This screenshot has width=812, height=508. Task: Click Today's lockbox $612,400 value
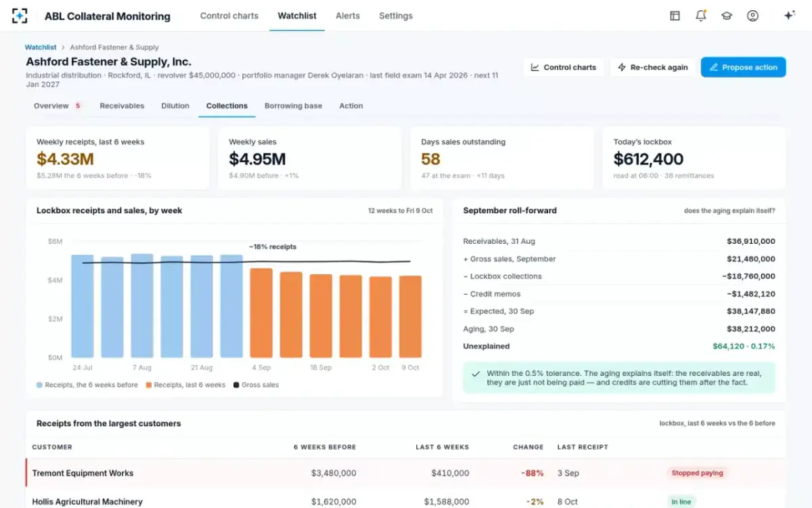tap(648, 159)
